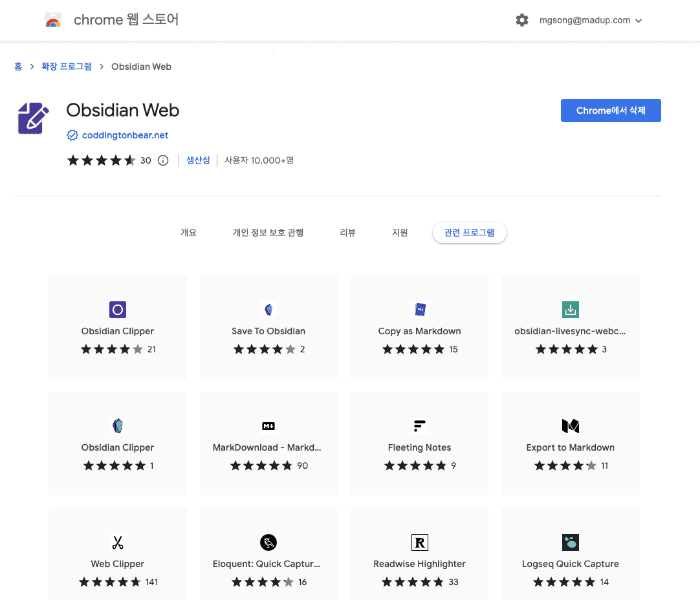Switch to the 개요 tab
Screen dimensions: 700x600
coord(188,232)
